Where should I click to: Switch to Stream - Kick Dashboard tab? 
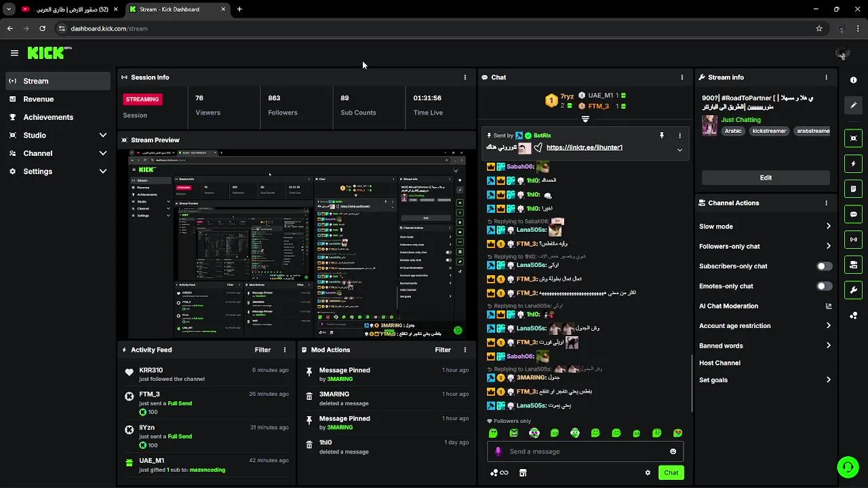click(x=178, y=9)
